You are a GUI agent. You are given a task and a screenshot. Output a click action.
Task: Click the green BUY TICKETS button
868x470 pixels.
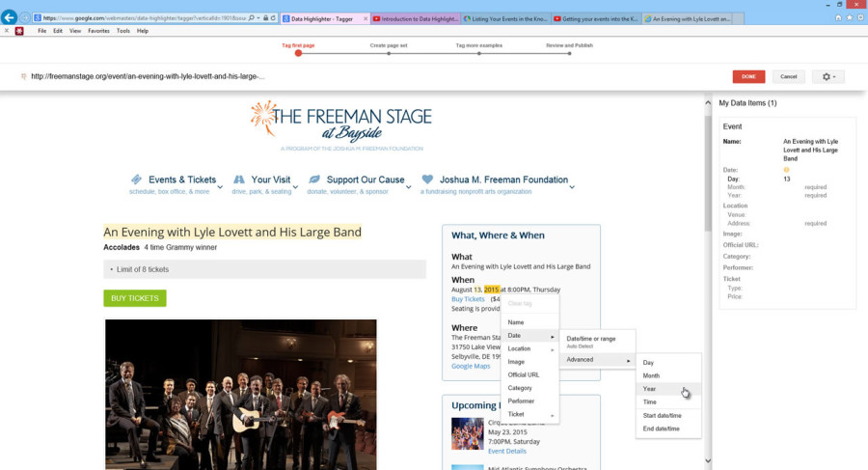tap(134, 298)
